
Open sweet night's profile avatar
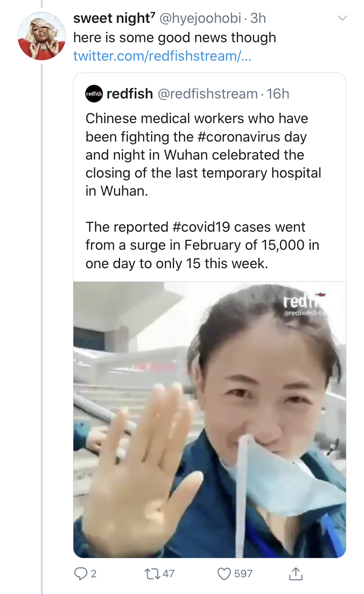click(x=42, y=36)
